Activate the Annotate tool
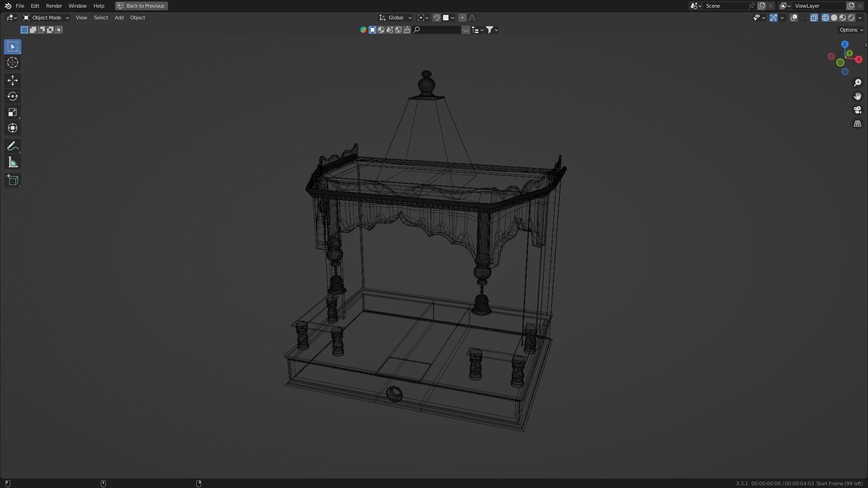Screen dimensions: 868x488 pyautogui.click(x=12, y=146)
